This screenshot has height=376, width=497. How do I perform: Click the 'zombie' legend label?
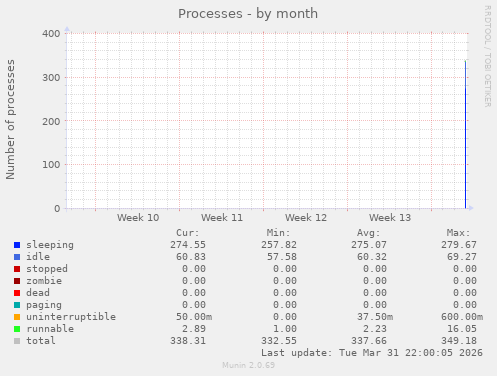pos(44,281)
